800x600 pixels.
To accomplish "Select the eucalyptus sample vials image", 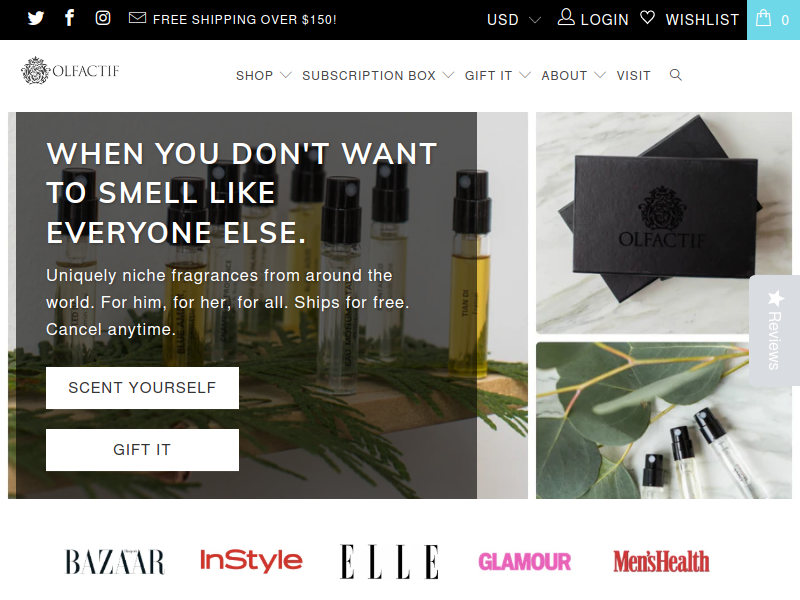I will click(x=663, y=420).
